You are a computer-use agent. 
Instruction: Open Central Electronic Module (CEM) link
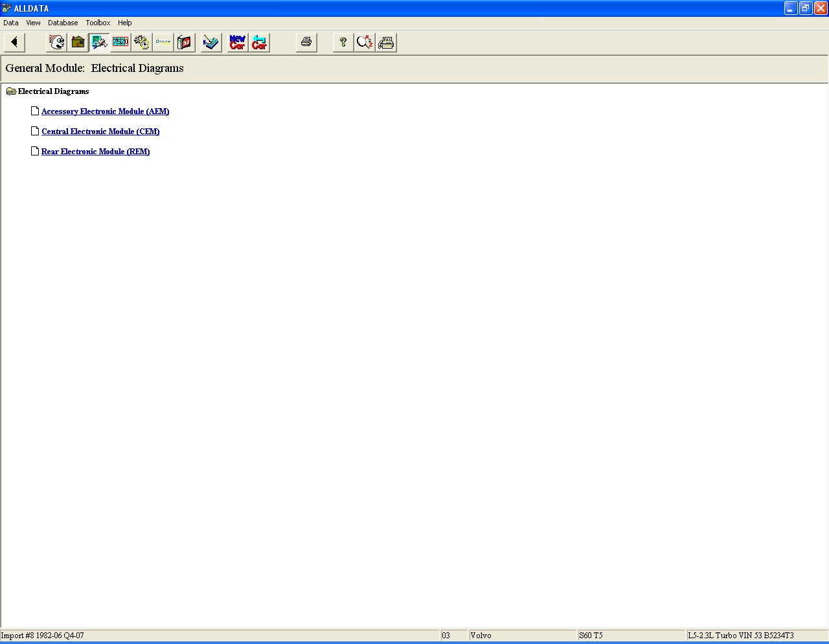pos(100,132)
